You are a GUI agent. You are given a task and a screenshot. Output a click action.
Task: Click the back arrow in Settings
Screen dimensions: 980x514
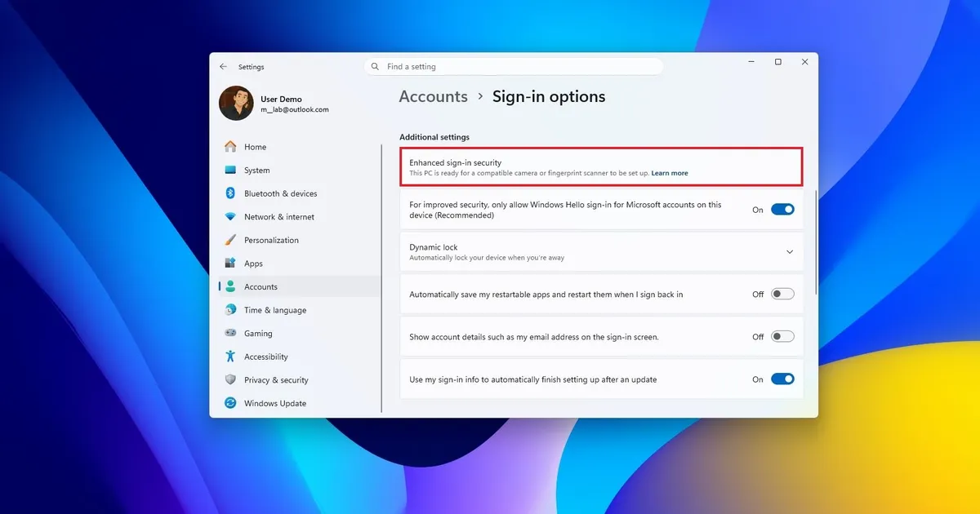click(223, 67)
